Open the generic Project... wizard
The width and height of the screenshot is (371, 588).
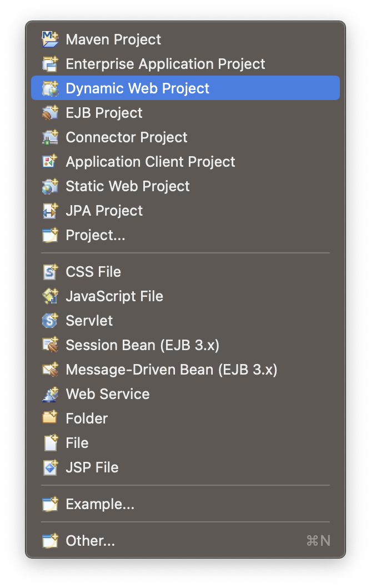(95, 235)
